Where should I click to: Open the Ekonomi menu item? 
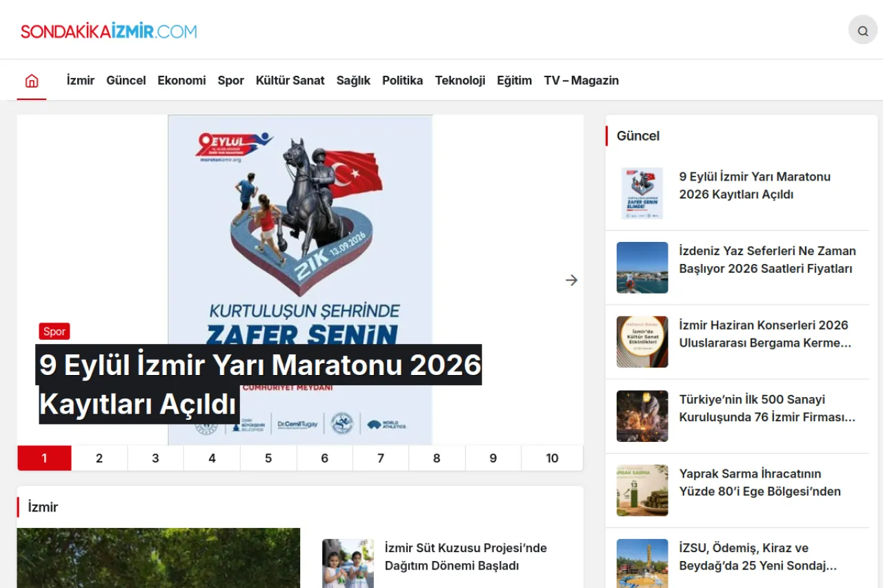(181, 80)
